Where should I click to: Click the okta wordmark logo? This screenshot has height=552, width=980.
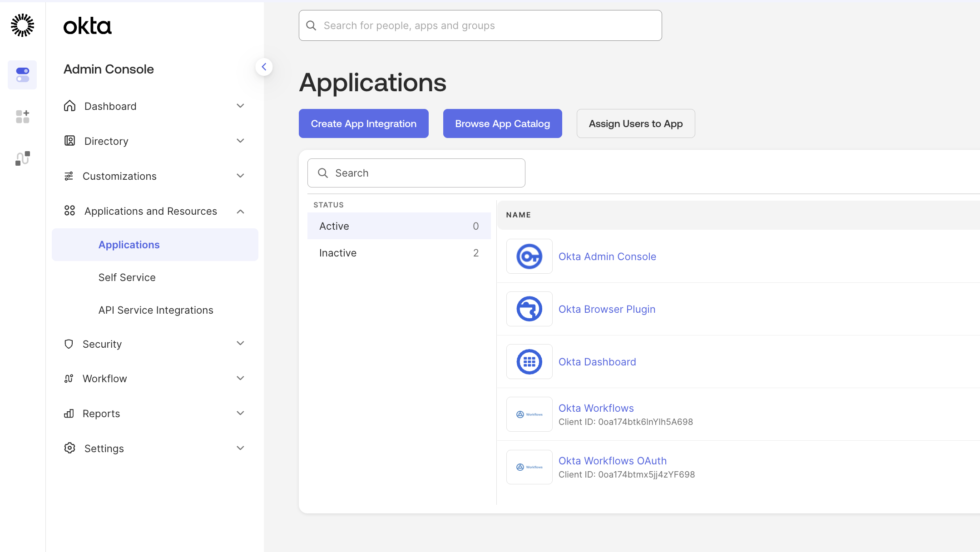pos(87,26)
